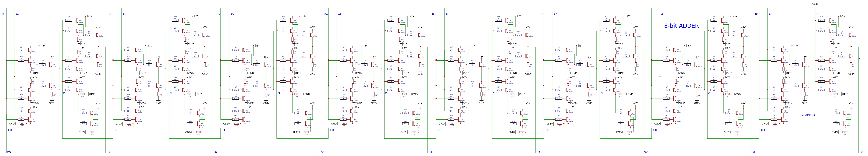Select the B4 input label

tap(326, 14)
